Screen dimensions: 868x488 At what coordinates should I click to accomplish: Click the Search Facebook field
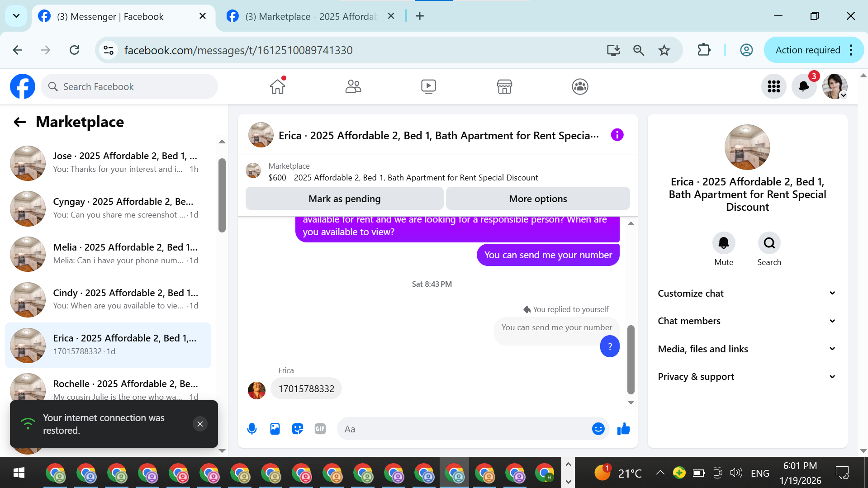(x=129, y=86)
